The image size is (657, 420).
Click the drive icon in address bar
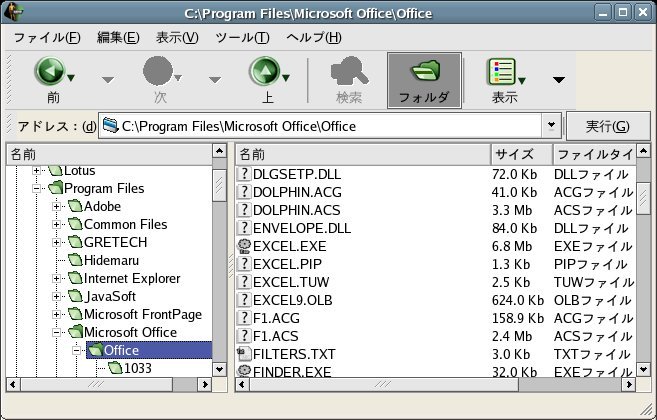(x=111, y=125)
